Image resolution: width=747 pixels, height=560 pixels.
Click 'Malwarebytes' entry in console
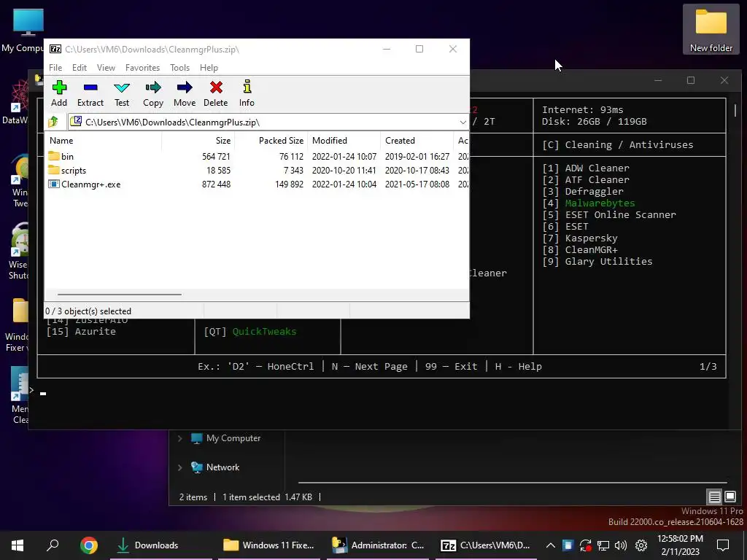(x=600, y=203)
